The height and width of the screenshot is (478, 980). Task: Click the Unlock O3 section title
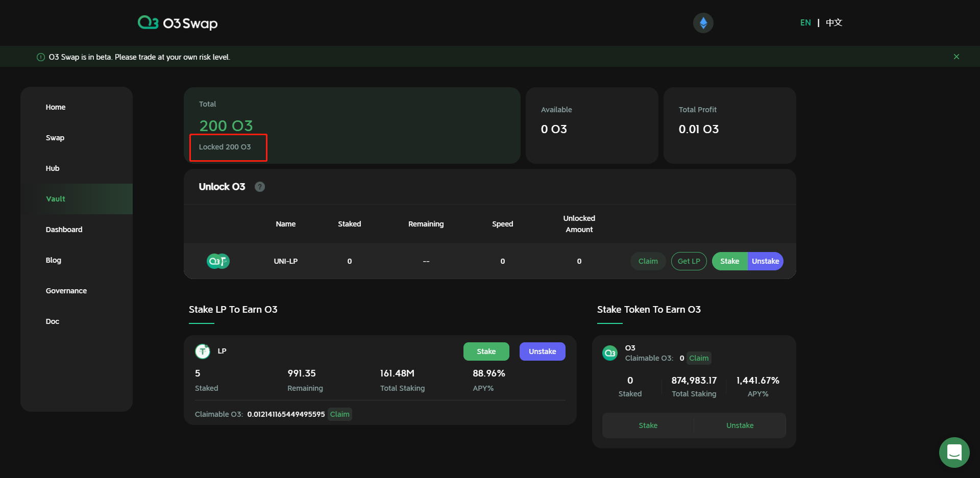point(222,187)
